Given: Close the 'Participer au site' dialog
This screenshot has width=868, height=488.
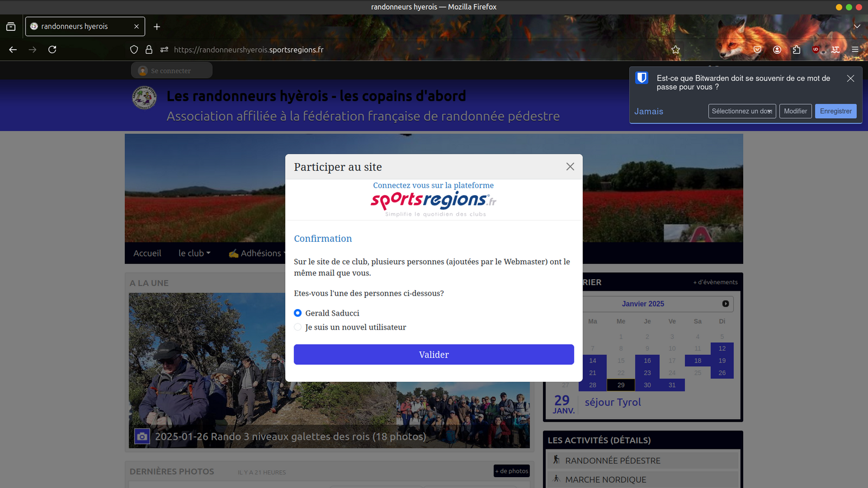Looking at the screenshot, I should [570, 166].
